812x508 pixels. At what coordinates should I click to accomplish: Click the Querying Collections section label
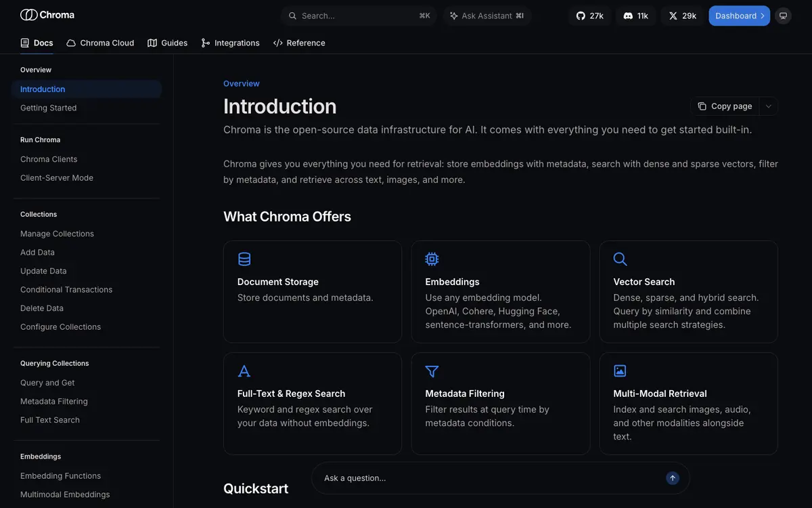55,363
